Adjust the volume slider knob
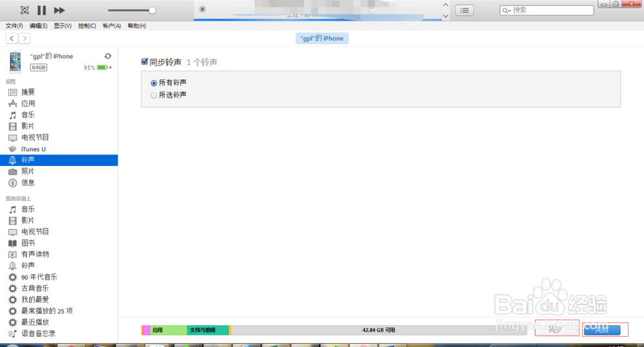The width and height of the screenshot is (644, 347). (152, 10)
